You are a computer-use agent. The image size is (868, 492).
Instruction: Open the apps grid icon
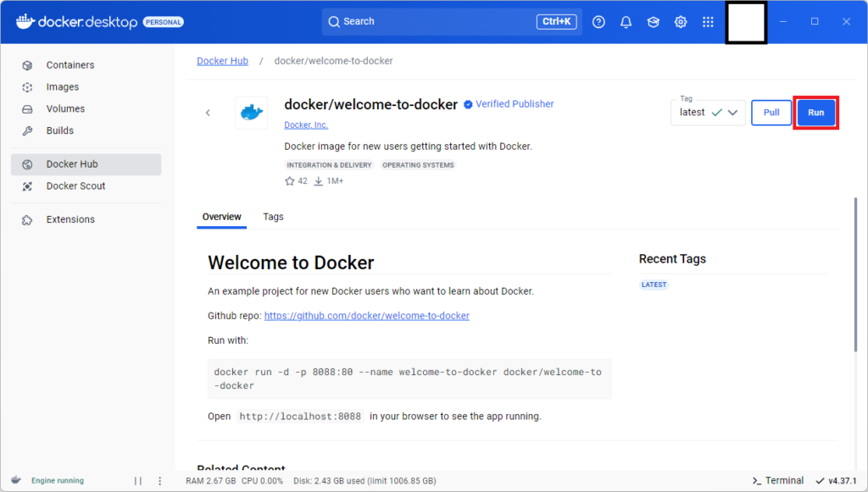click(x=708, y=21)
